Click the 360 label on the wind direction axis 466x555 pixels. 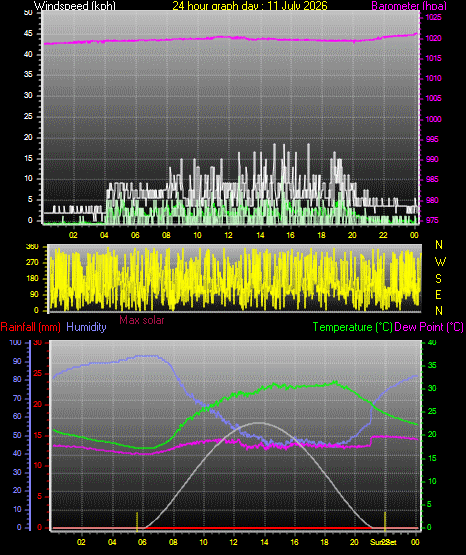[32, 247]
